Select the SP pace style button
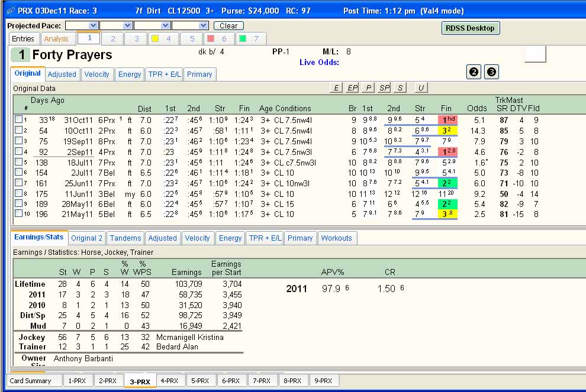The height and width of the screenshot is (392, 586). coord(384,88)
